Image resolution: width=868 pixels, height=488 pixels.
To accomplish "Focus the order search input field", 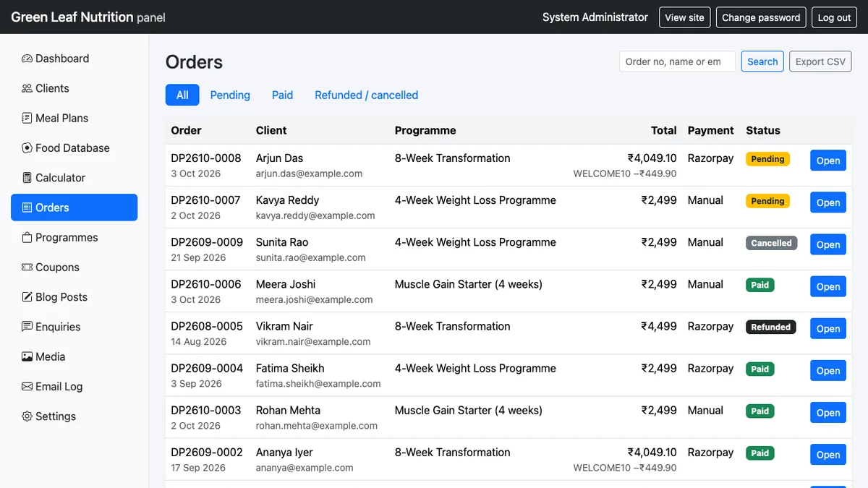I will click(x=677, y=61).
